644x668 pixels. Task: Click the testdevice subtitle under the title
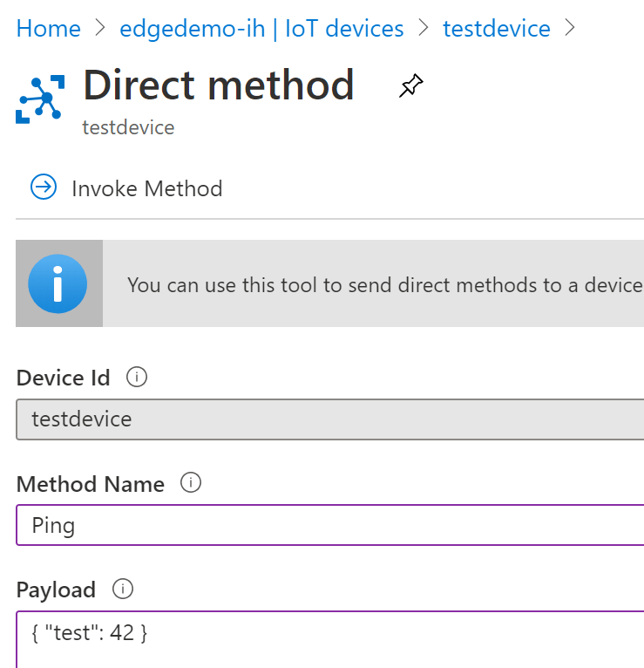click(x=128, y=127)
